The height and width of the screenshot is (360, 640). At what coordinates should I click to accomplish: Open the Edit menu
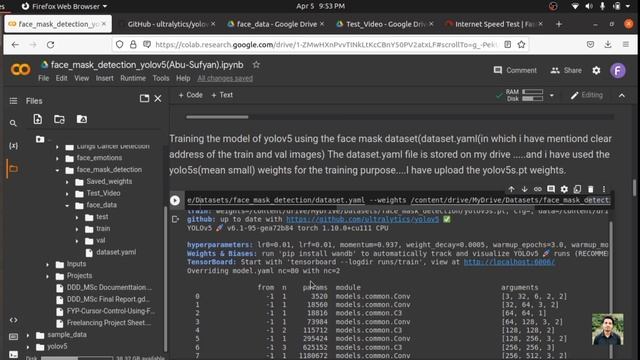(61, 78)
